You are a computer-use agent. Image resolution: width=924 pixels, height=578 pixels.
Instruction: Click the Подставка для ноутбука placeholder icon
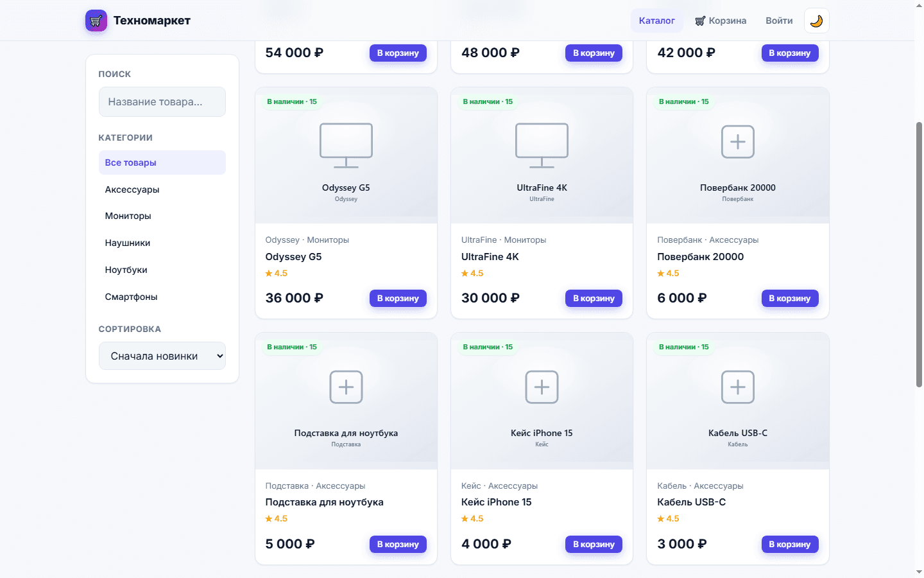346,387
